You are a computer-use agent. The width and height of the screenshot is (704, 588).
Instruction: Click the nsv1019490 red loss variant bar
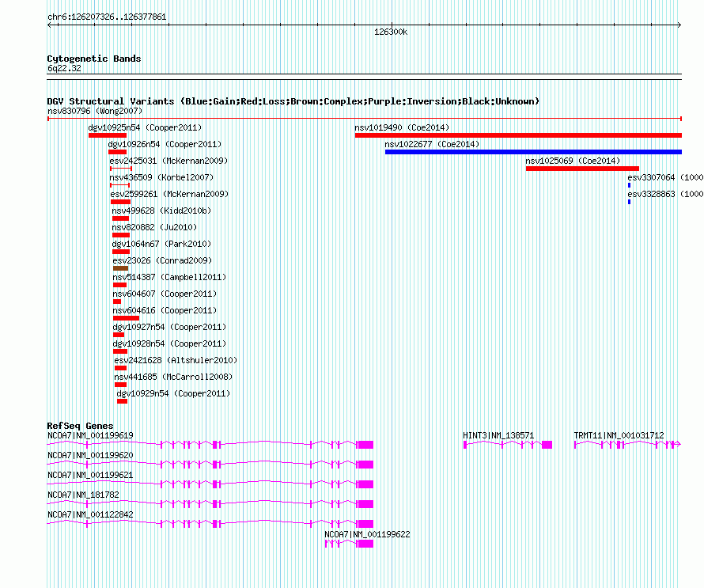(518, 135)
